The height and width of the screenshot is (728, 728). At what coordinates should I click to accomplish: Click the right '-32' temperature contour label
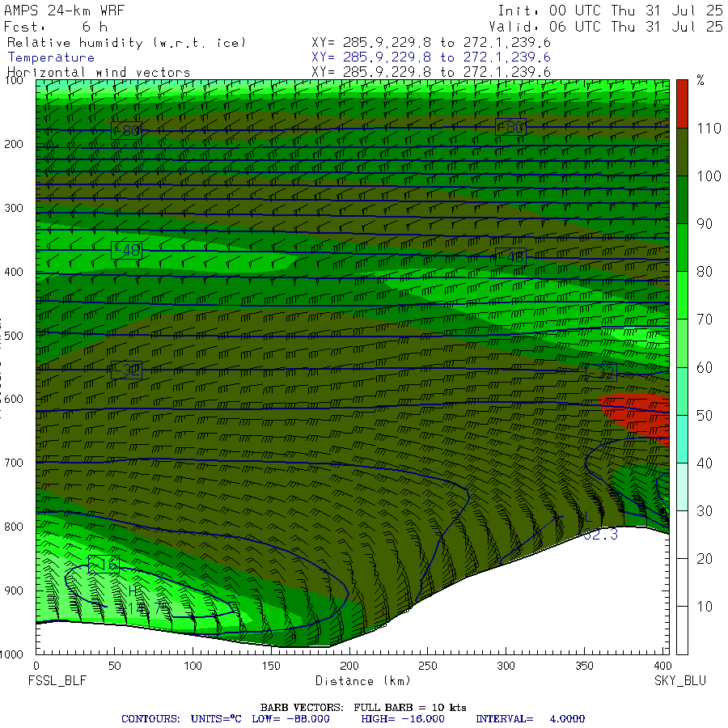[601, 372]
